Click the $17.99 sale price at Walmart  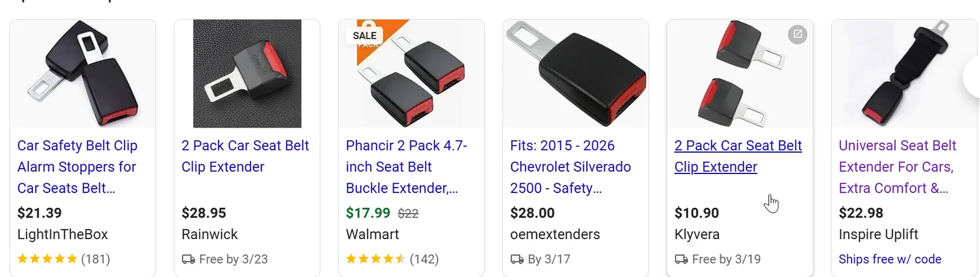tap(367, 213)
